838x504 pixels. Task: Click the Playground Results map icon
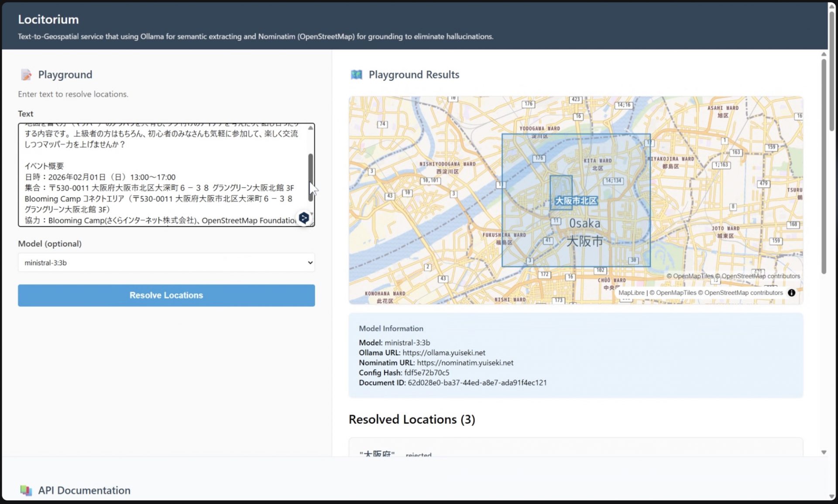pos(356,75)
